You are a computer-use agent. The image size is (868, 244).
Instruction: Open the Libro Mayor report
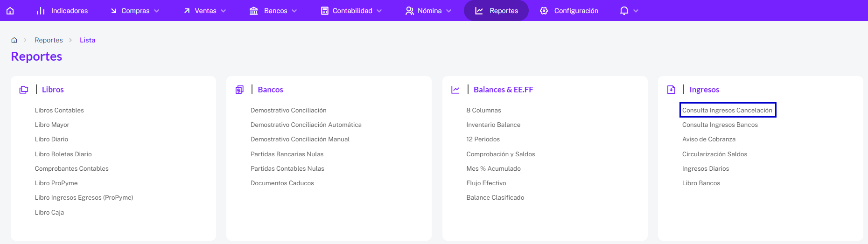[x=52, y=125]
